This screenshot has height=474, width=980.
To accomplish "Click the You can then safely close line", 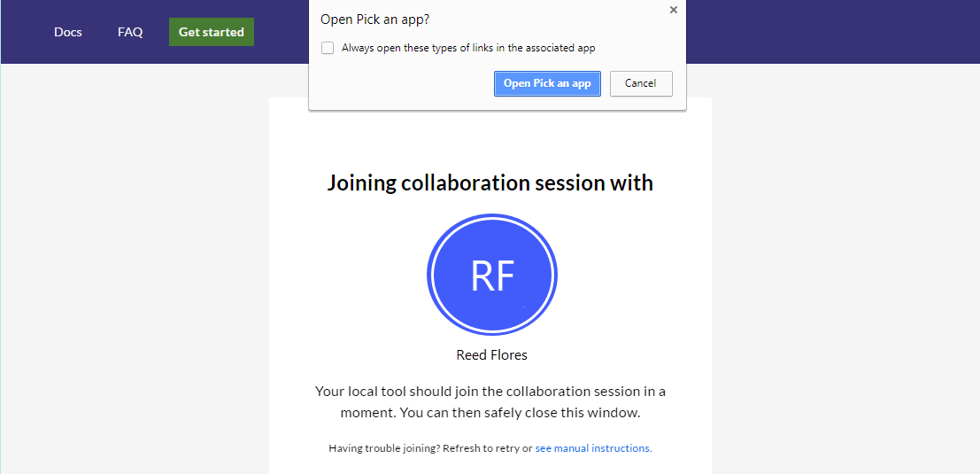I will [521, 413].
